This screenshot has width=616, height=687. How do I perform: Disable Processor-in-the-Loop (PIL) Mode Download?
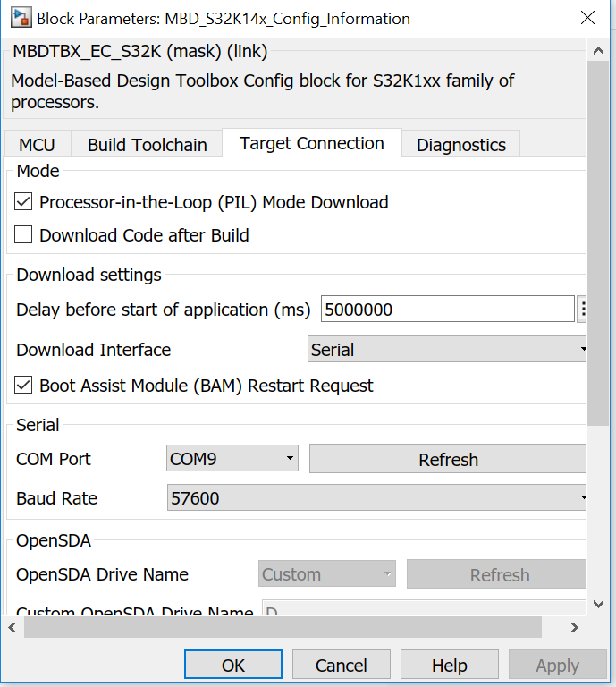point(24,202)
